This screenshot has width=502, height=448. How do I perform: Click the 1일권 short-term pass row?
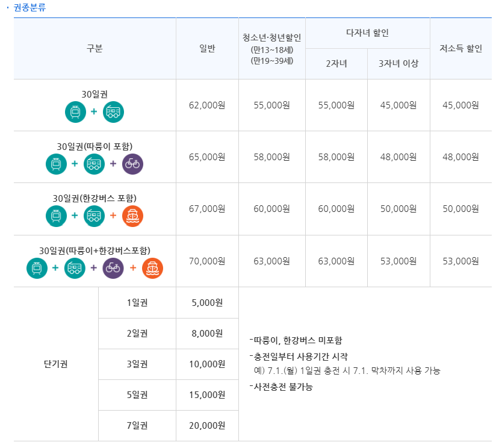pos(169,303)
